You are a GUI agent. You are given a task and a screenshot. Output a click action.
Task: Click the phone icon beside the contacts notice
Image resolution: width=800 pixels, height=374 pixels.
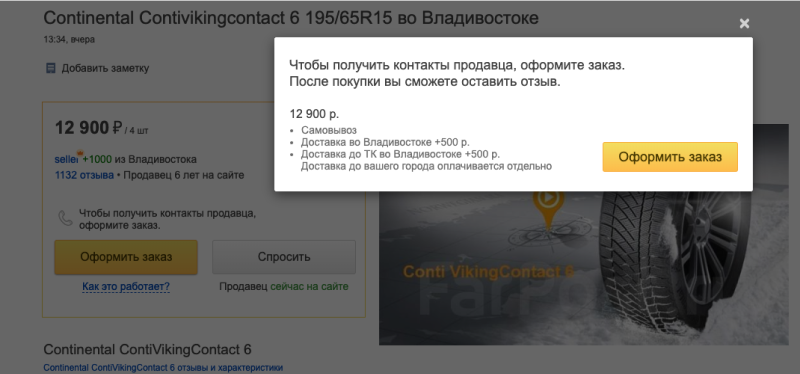tap(65, 218)
